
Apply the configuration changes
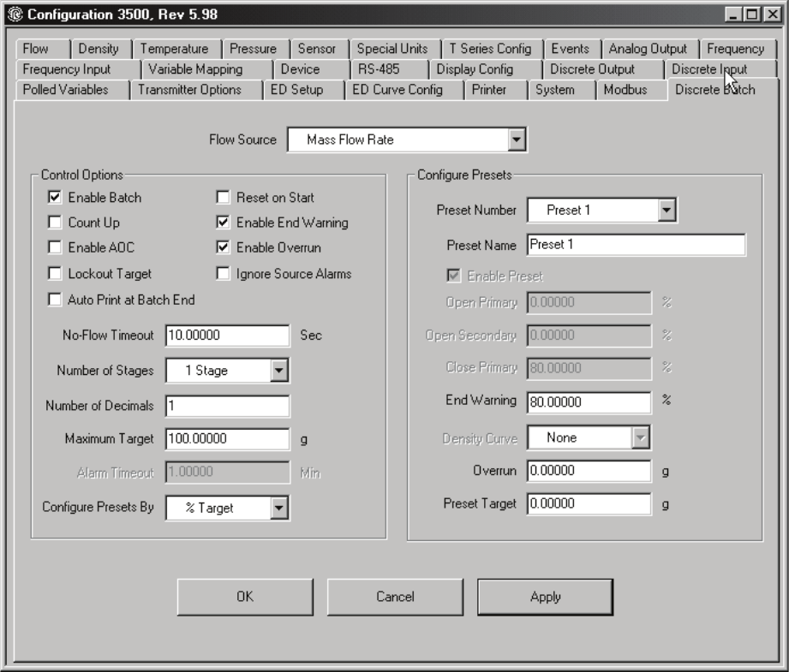[545, 597]
